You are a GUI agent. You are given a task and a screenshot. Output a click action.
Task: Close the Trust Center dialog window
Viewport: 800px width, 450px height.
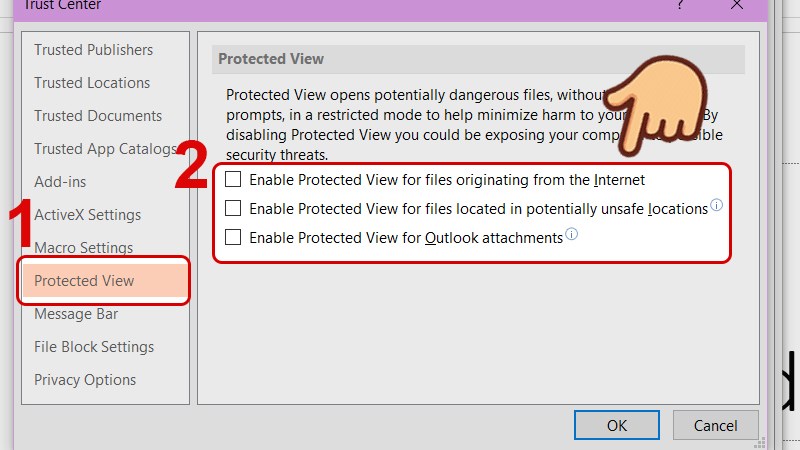click(737, 5)
